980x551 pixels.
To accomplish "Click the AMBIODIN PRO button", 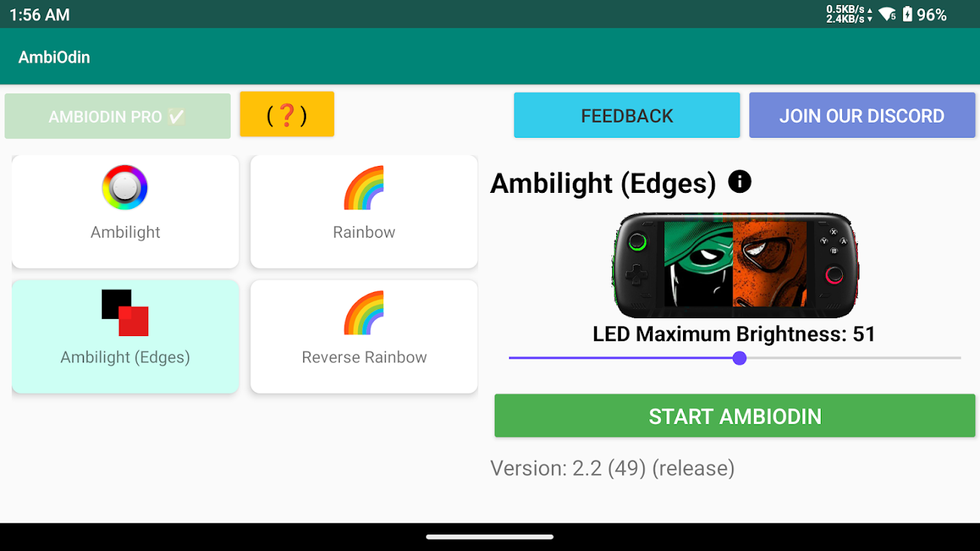I will tap(118, 116).
